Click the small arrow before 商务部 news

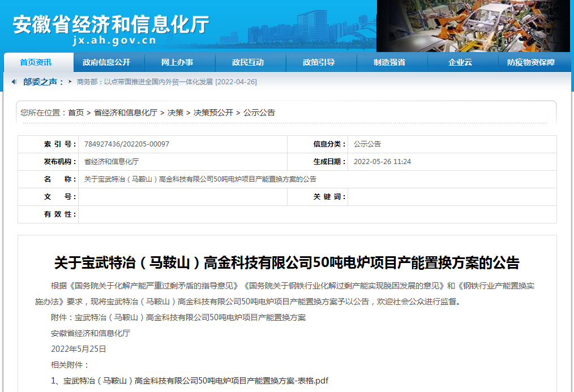[x=70, y=81]
